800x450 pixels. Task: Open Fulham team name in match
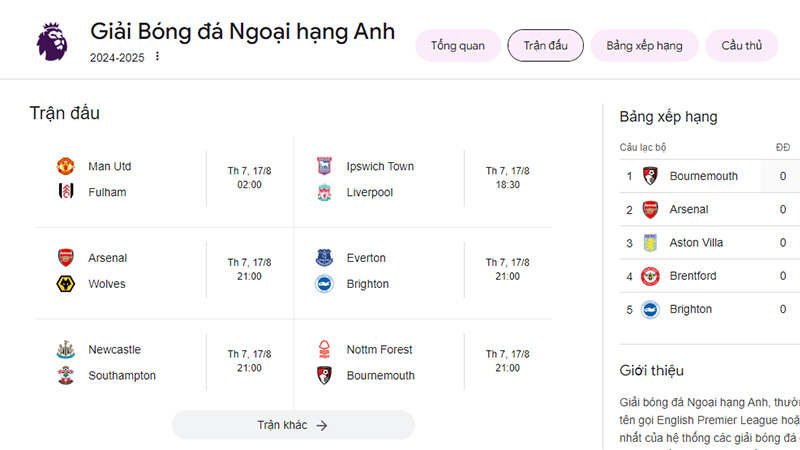coord(107,192)
